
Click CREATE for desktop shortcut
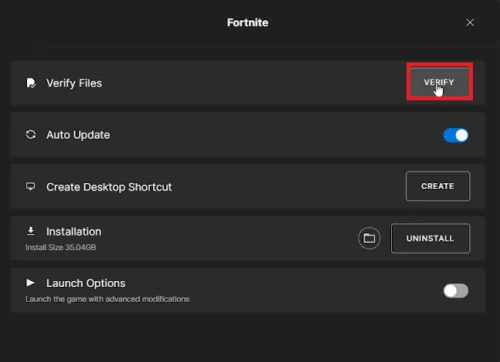(438, 186)
